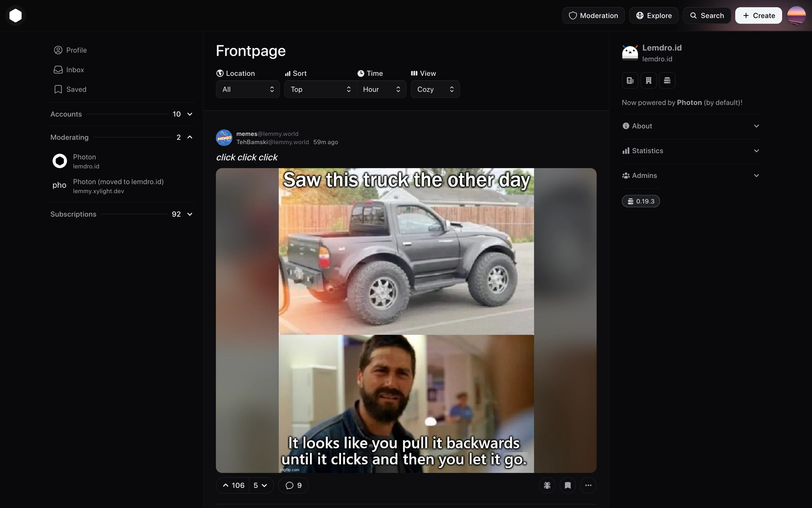
Task: Upvote the post with 106 votes
Action: 233,485
